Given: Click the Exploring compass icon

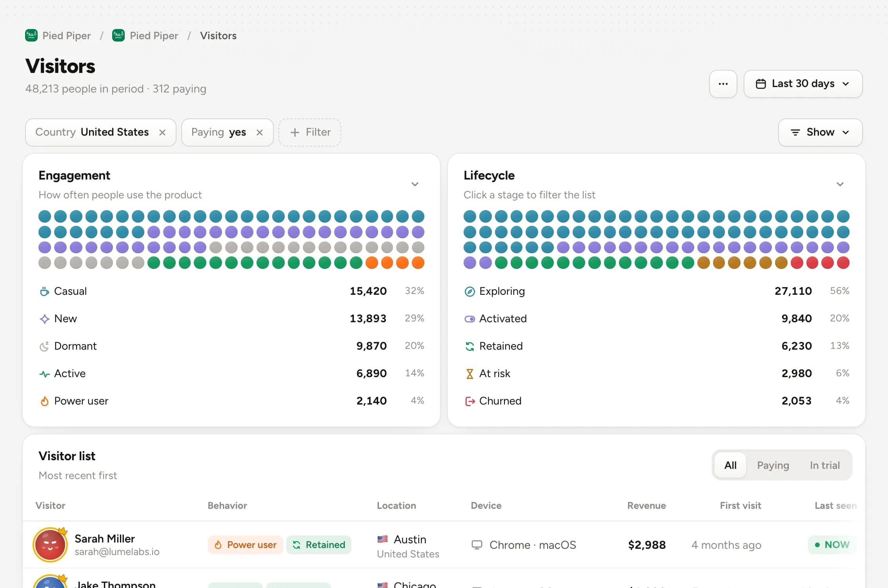Looking at the screenshot, I should (x=469, y=291).
